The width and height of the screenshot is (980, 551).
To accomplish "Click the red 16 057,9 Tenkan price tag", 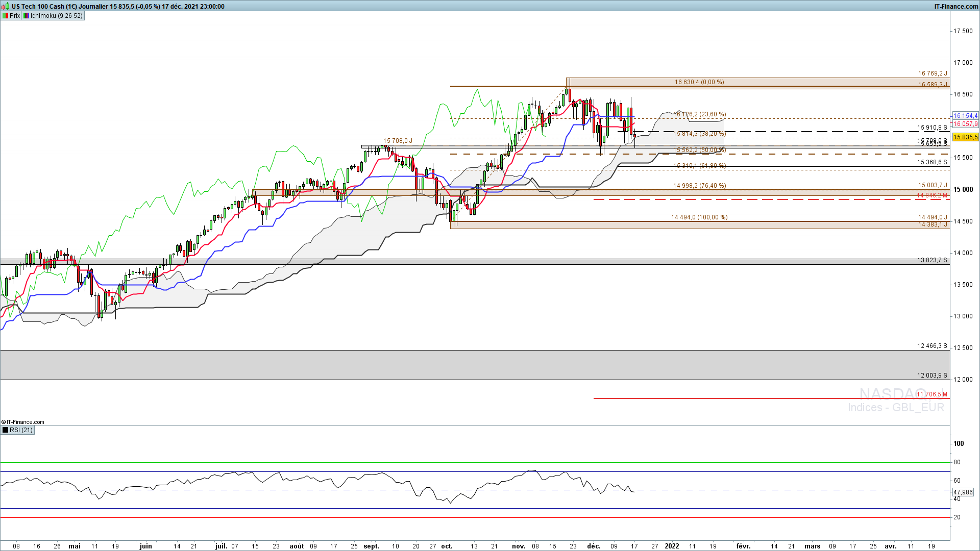I will 965,124.
